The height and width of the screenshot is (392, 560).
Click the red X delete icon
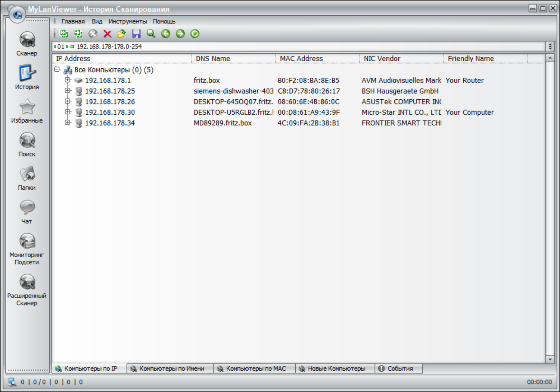[108, 34]
